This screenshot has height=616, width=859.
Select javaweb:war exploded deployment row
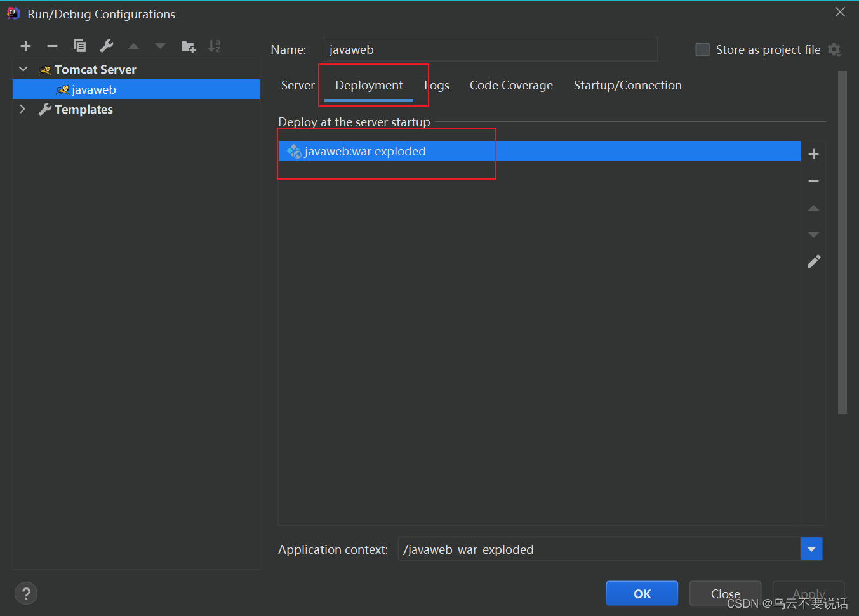(x=539, y=151)
